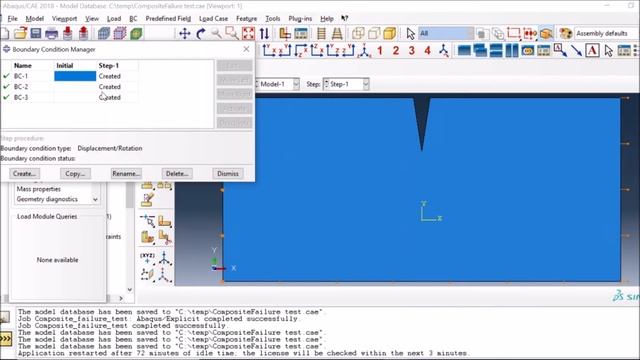Toggle the BC-2 green checkmark
Viewport: 640px width, 360px height.
[6, 87]
